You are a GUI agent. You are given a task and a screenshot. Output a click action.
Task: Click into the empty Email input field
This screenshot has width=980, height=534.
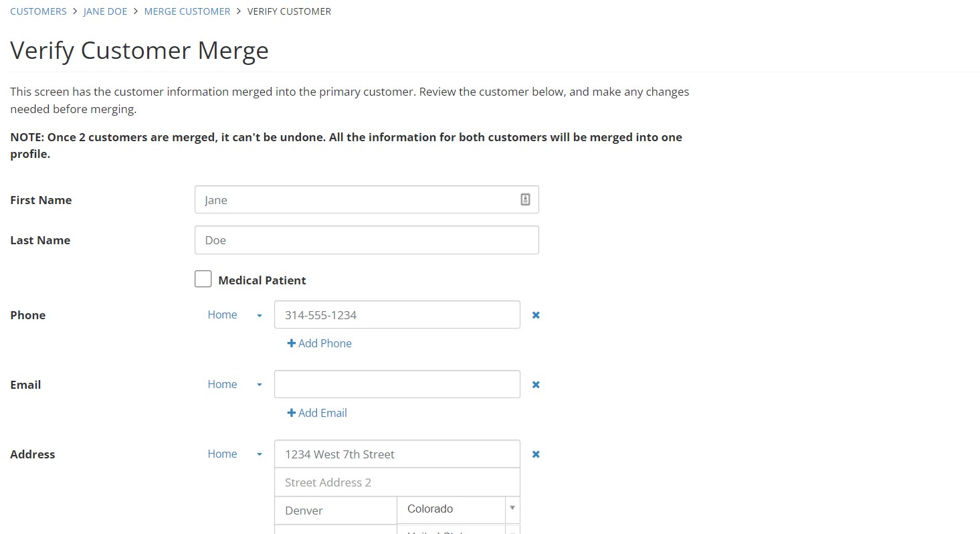397,385
